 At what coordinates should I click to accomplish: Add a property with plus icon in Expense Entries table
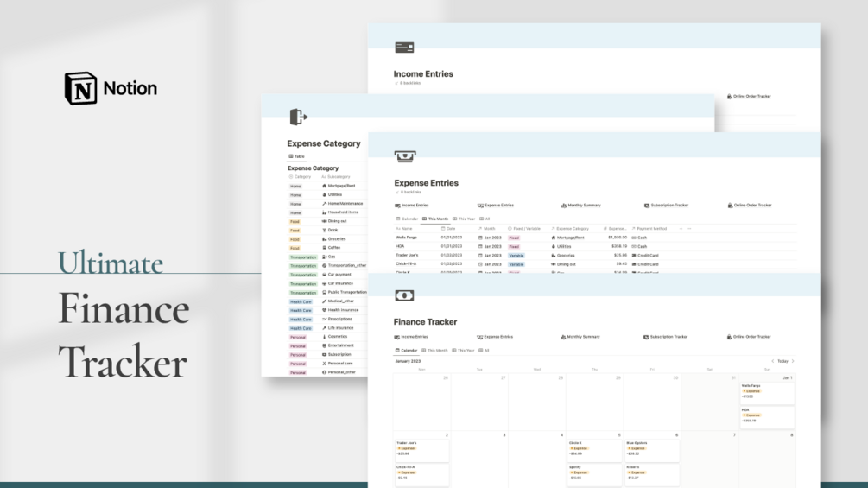click(681, 229)
